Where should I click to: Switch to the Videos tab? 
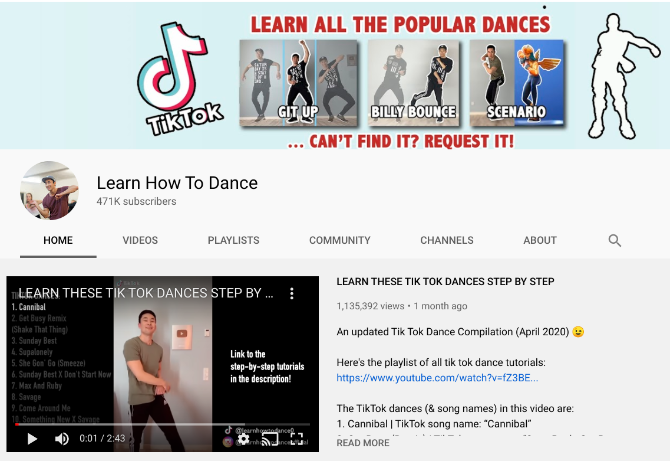pyautogui.click(x=140, y=240)
